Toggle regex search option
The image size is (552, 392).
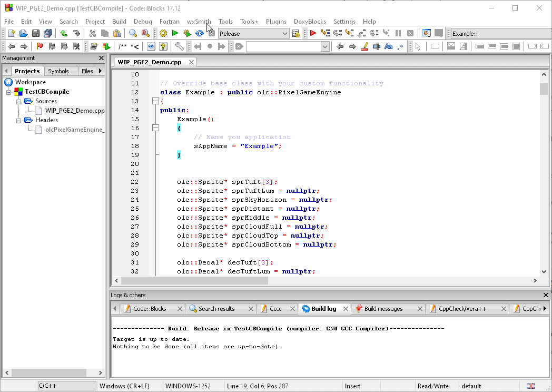(401, 46)
